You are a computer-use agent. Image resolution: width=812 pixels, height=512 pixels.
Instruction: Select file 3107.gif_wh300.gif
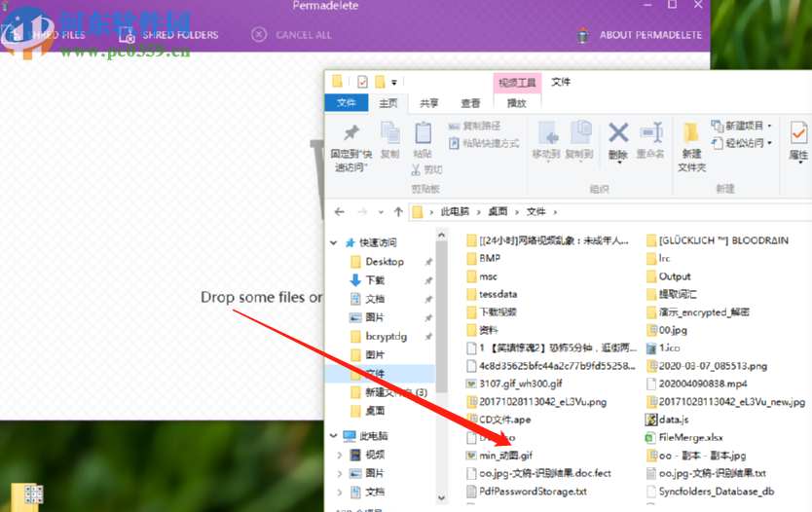pyautogui.click(x=514, y=384)
